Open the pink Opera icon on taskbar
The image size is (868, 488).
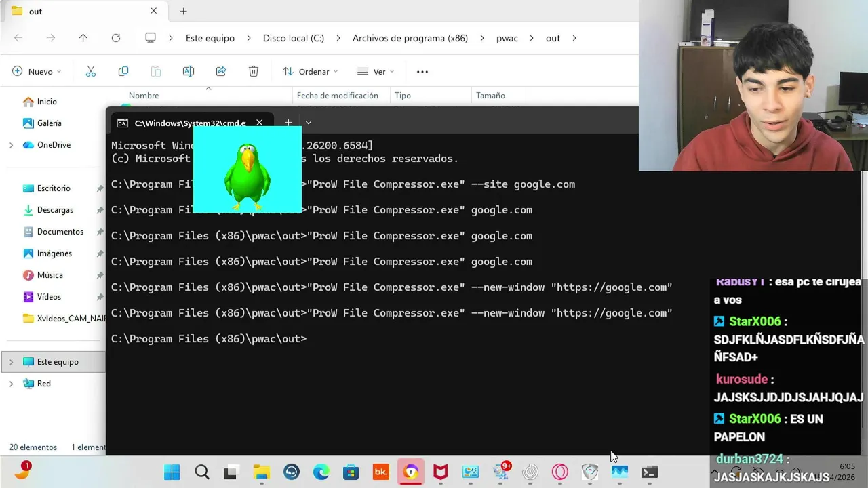pyautogui.click(x=560, y=472)
